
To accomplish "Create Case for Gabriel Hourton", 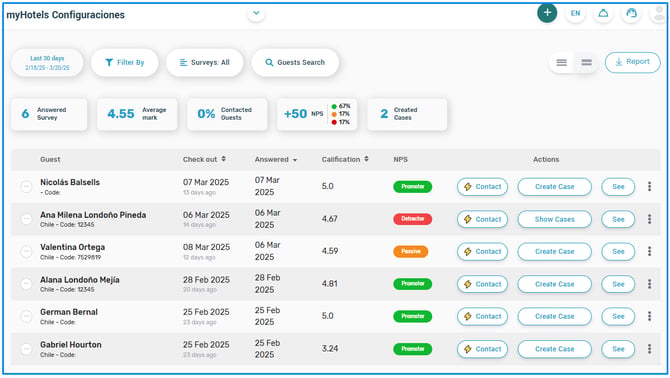I will (555, 349).
